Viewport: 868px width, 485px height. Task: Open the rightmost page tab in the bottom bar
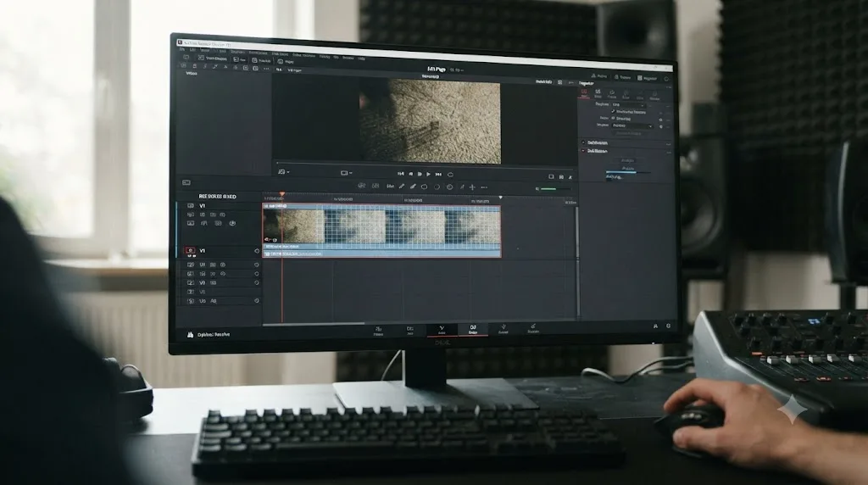tap(532, 329)
